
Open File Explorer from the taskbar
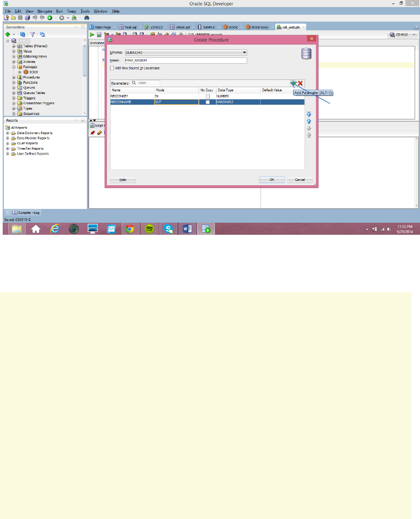(16, 229)
